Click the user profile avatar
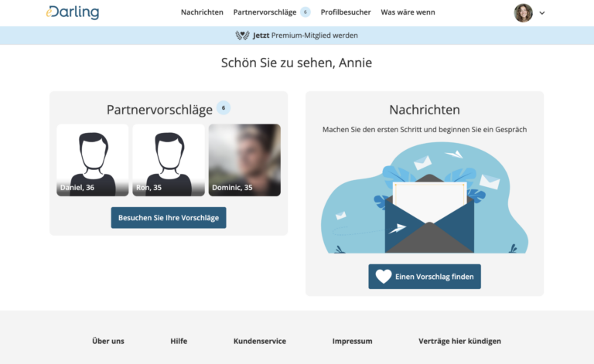Viewport: 594px width, 364px height. (x=523, y=13)
